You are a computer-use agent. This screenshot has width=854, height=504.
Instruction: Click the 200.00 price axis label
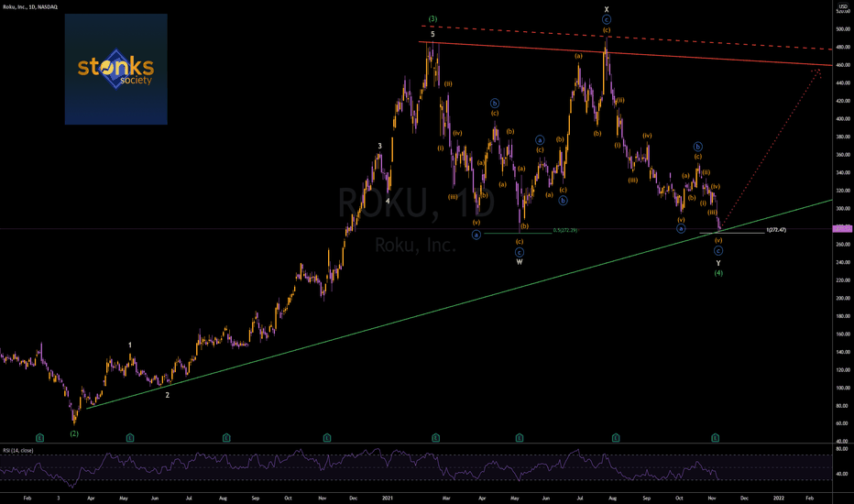pos(843,298)
